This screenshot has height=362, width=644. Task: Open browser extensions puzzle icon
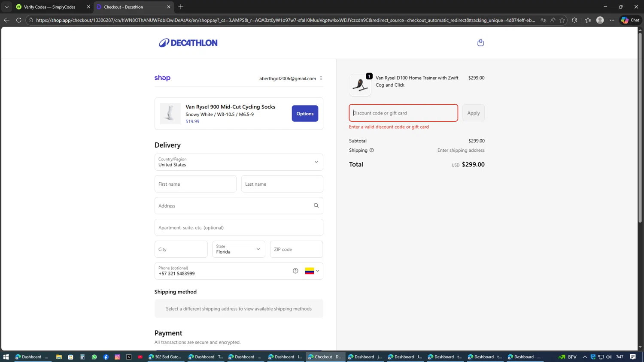coord(574,20)
